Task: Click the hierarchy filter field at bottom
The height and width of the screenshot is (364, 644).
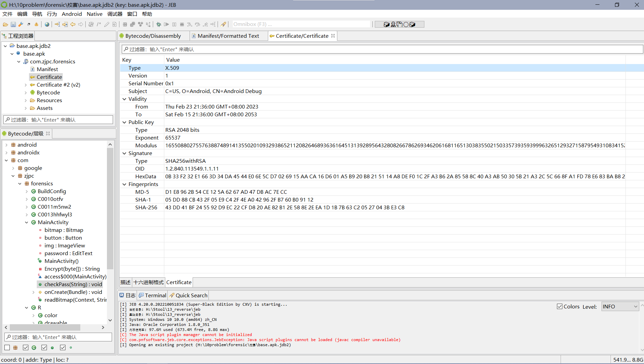Action: click(58, 337)
